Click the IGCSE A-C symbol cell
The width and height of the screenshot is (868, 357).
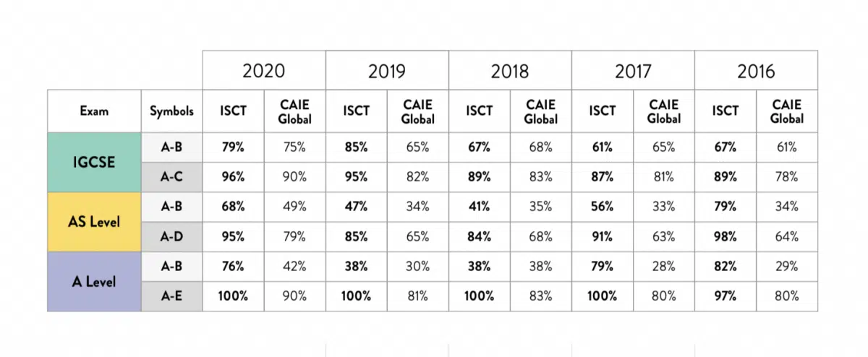(x=172, y=177)
